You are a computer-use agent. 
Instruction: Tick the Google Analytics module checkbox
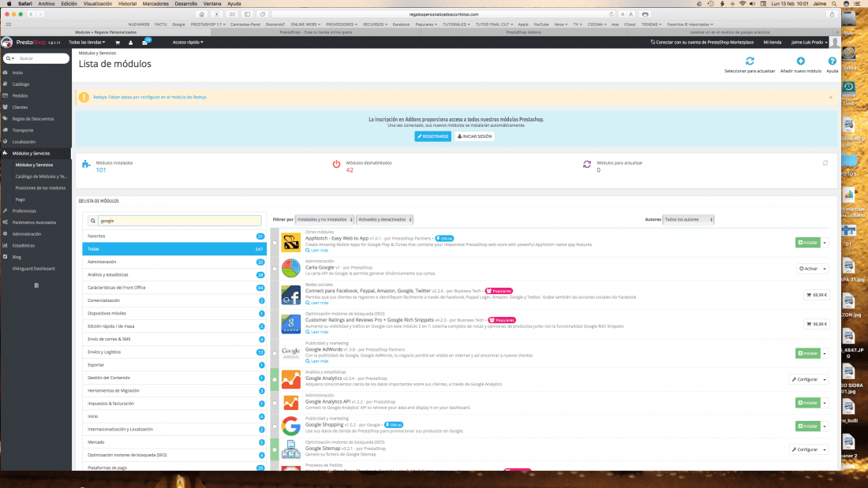275,379
